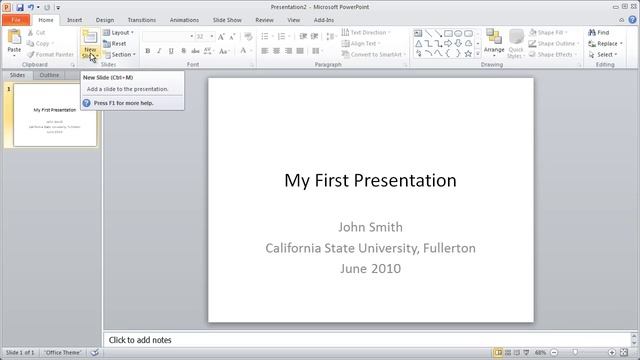Expand the shapes gallery More arrow
640x360 pixels.
click(x=478, y=53)
